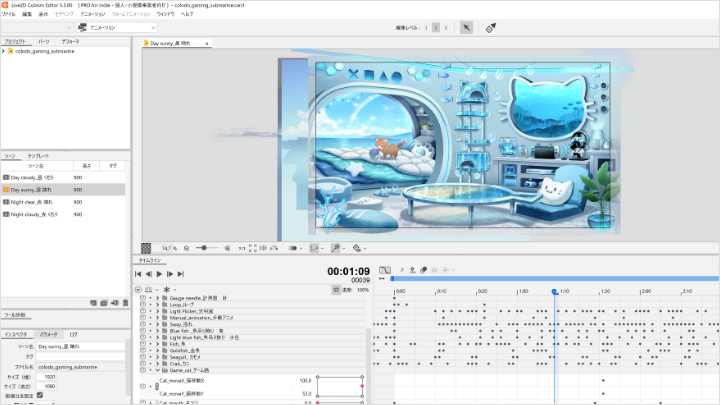Image resolution: width=720 pixels, height=405 pixels.
Task: Flip the canvas view horizontally
Action: (263, 248)
